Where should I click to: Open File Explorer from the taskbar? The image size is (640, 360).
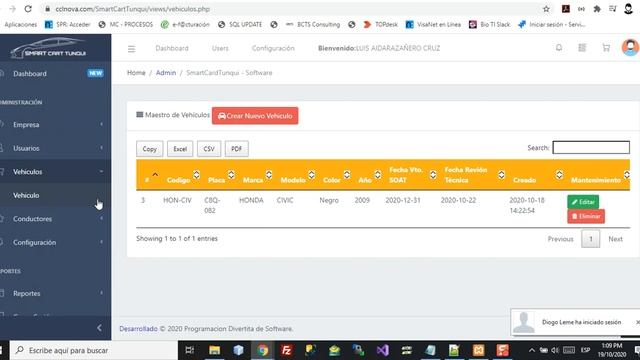click(x=214, y=350)
